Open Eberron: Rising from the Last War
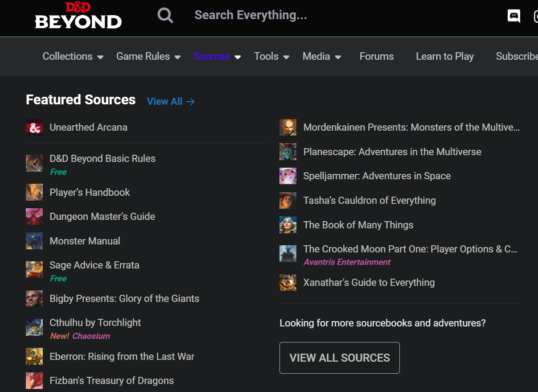Viewport: 538px width, 392px height. (x=122, y=356)
